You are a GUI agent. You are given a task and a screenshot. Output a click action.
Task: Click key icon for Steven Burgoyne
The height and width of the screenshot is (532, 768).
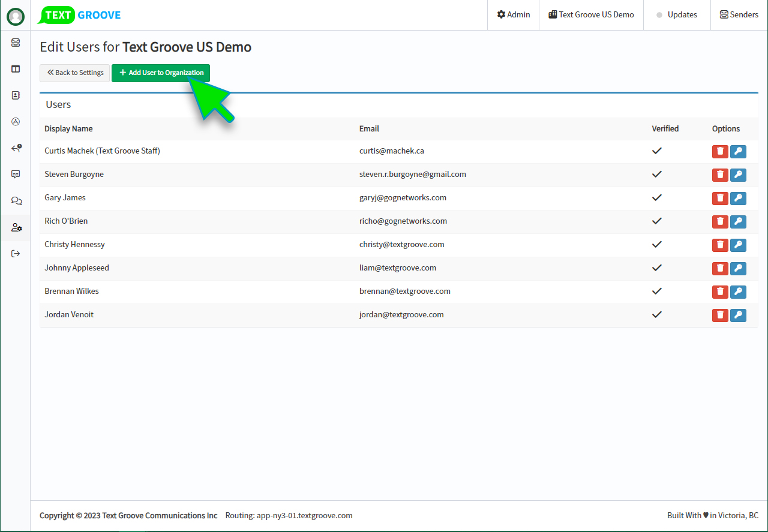(x=738, y=175)
